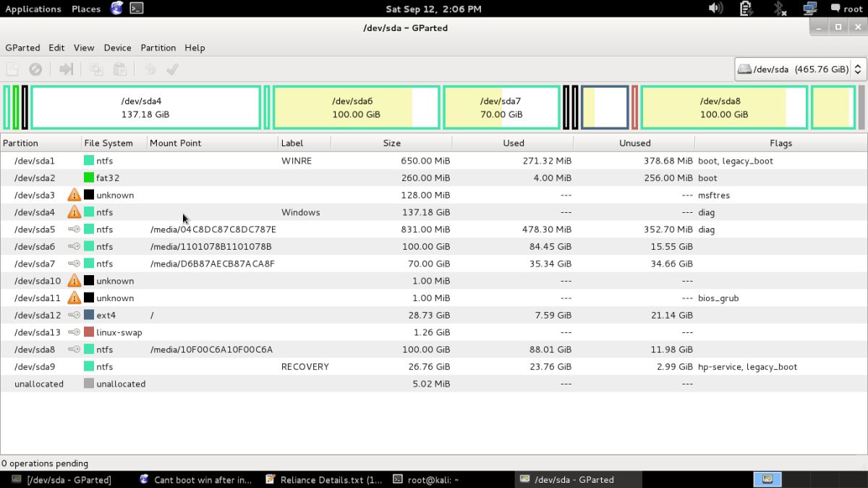Image resolution: width=868 pixels, height=488 pixels.
Task: Click the bios_grub flag text
Action: (x=718, y=298)
